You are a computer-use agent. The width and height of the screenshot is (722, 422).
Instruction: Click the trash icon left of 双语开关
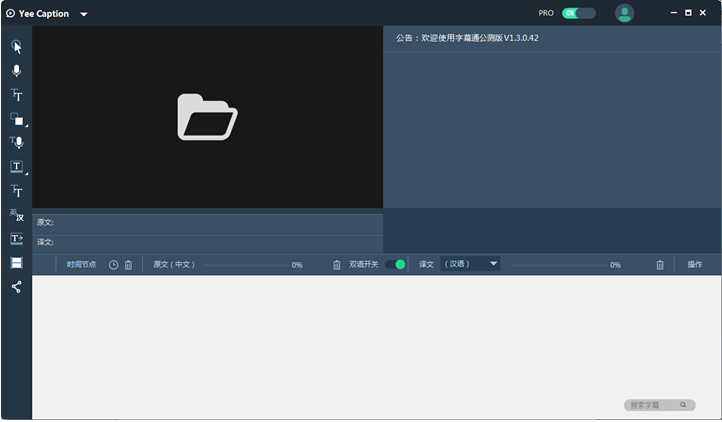tap(337, 265)
